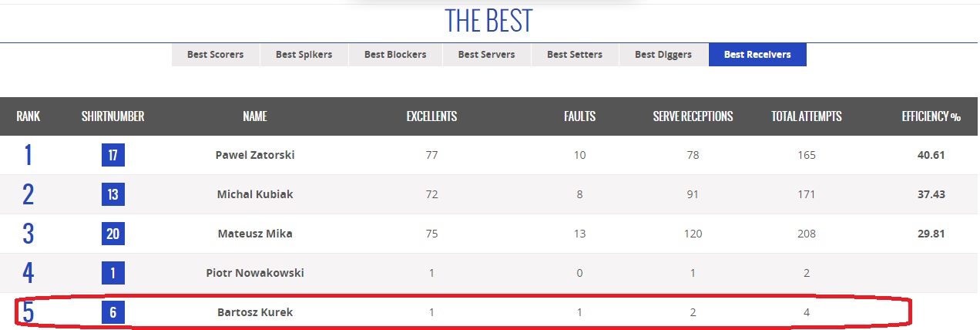Sort by Excellents column header
The width and height of the screenshot is (980, 330).
click(431, 117)
